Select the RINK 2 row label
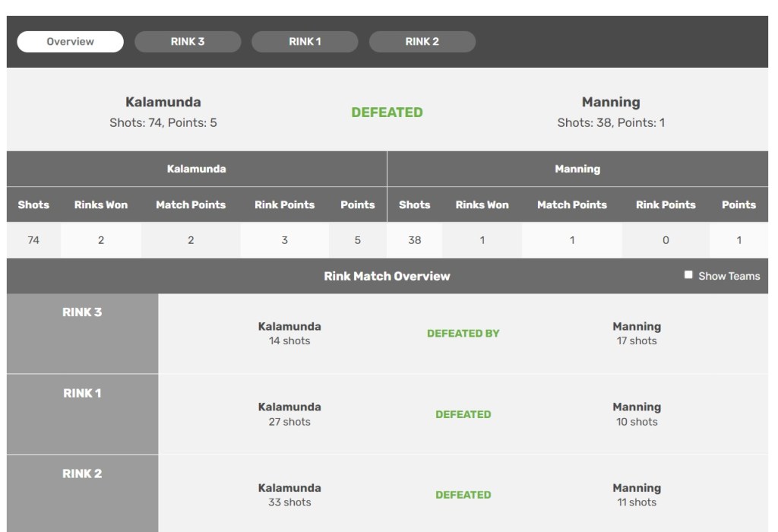The width and height of the screenshot is (778, 532). [82, 474]
